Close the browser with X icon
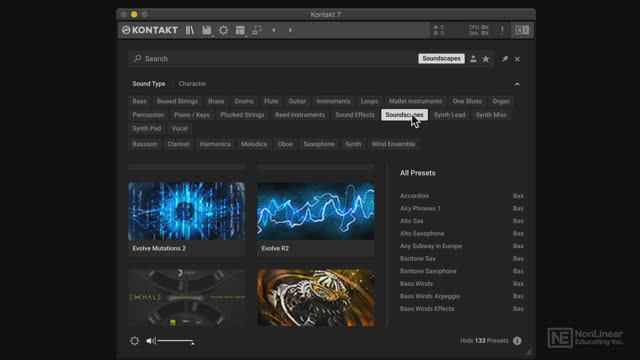The height and width of the screenshot is (360, 640). [517, 59]
